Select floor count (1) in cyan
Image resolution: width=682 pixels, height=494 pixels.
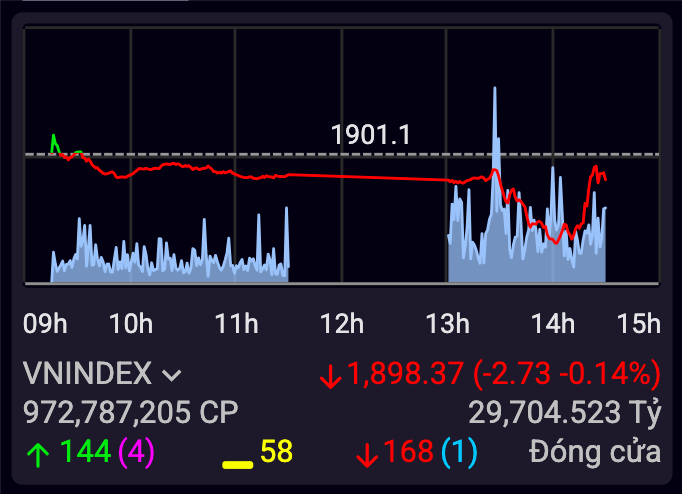pos(459,451)
